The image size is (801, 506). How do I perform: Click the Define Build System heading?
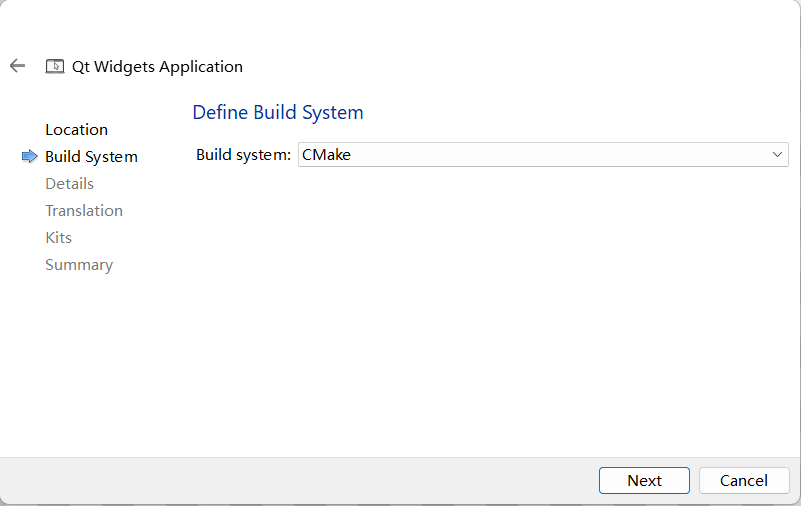(x=278, y=112)
